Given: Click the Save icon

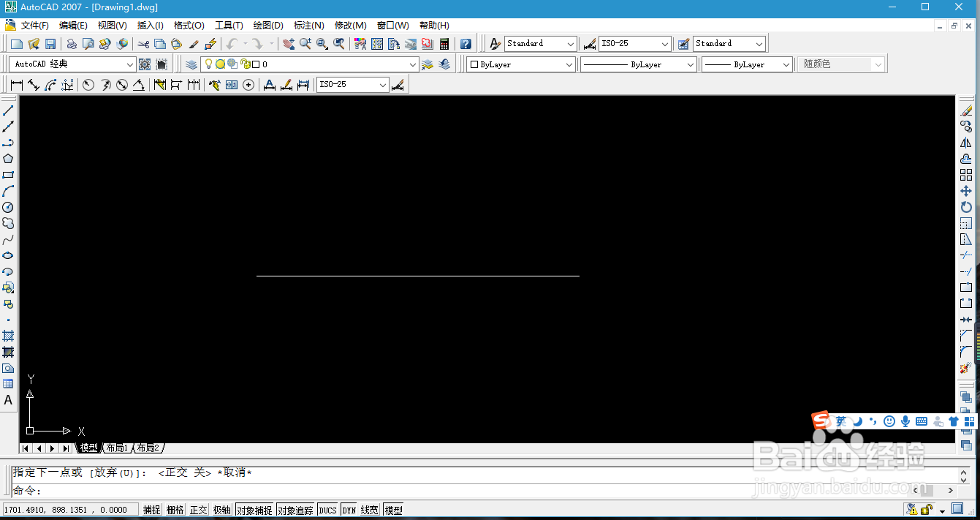Looking at the screenshot, I should 50,44.
